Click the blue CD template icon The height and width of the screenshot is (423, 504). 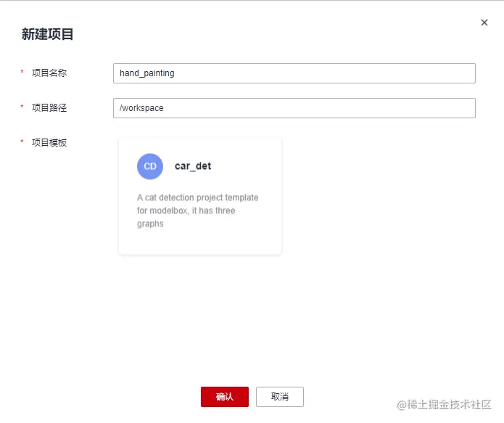150,166
